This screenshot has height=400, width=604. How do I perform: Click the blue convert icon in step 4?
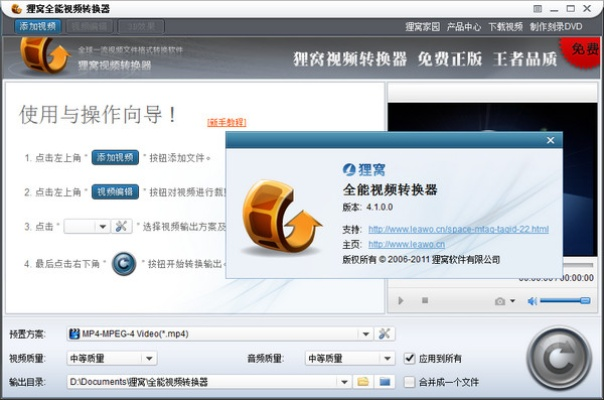pos(124,264)
